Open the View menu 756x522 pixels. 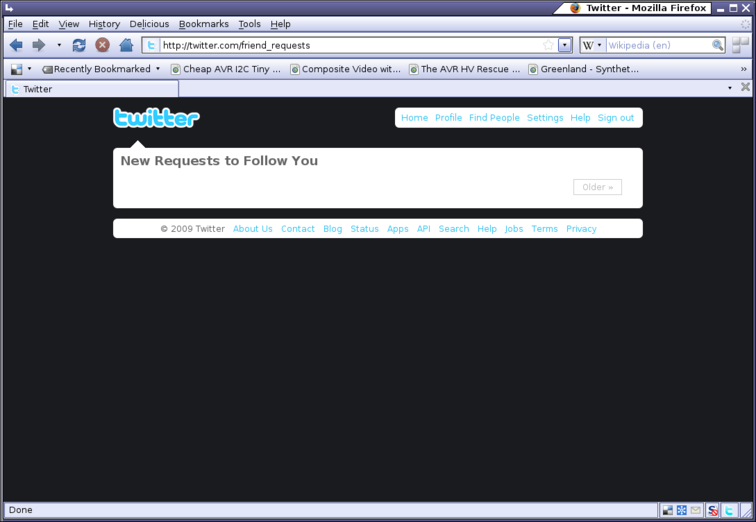pyautogui.click(x=68, y=24)
